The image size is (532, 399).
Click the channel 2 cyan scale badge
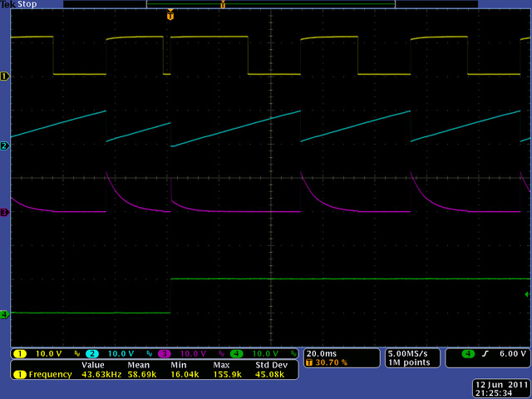[x=92, y=354]
